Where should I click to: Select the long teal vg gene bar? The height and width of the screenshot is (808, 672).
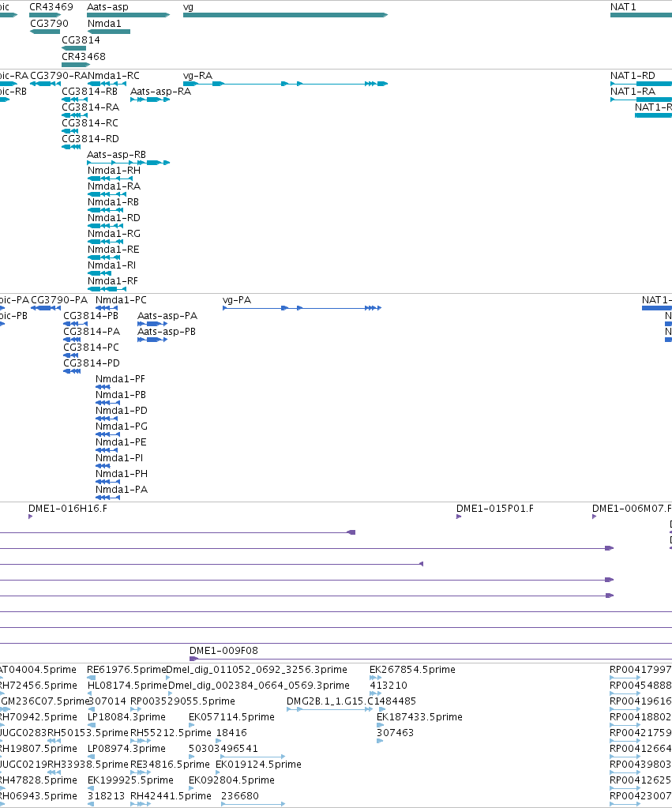pyautogui.click(x=286, y=15)
